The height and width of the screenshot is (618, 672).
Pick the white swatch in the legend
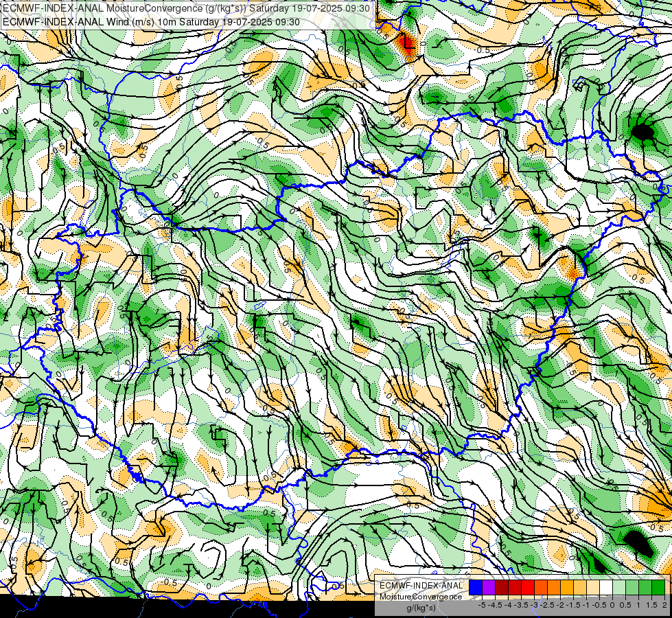[606, 587]
